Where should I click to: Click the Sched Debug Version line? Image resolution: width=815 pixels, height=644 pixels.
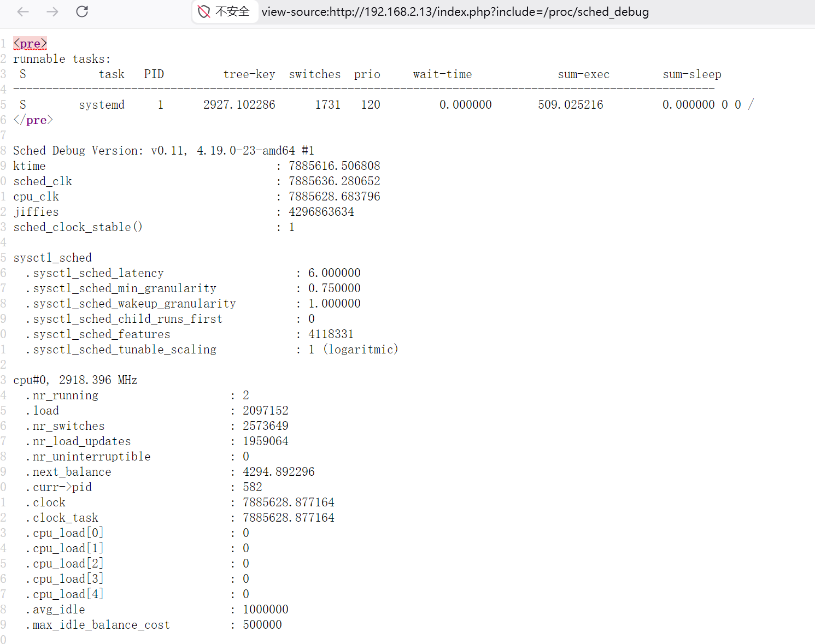pyautogui.click(x=163, y=151)
